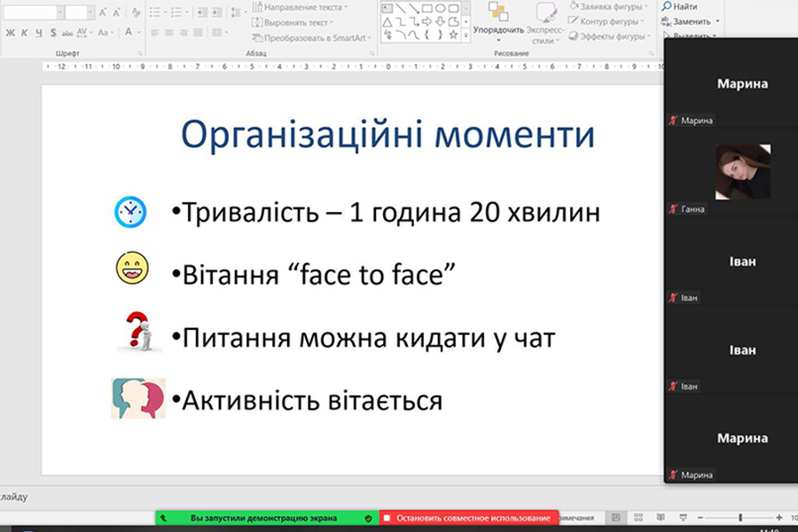
Task: Adjust the zoom slider in status bar
Action: point(740,518)
